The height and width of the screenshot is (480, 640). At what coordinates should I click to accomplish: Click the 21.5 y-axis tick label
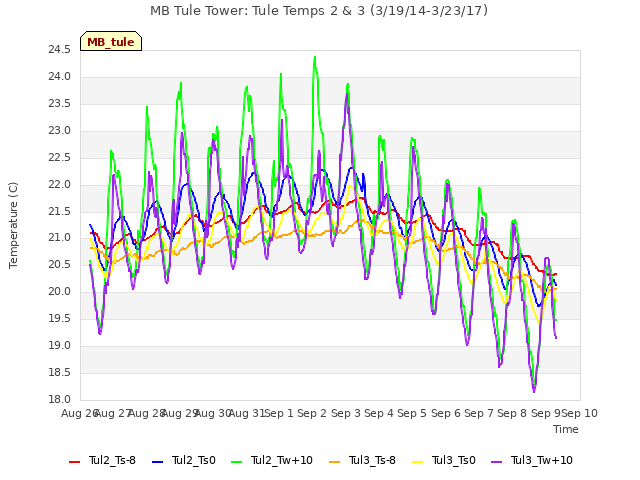(x=60, y=211)
